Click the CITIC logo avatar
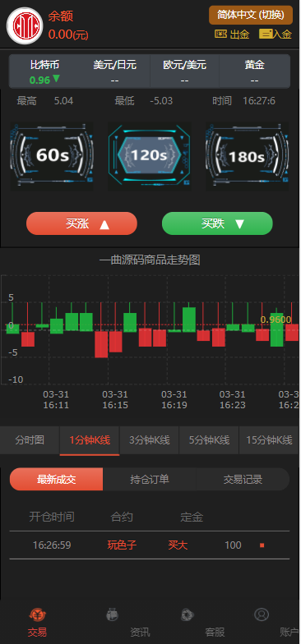Image resolution: width=301 pixels, height=644 pixels. coord(25,25)
